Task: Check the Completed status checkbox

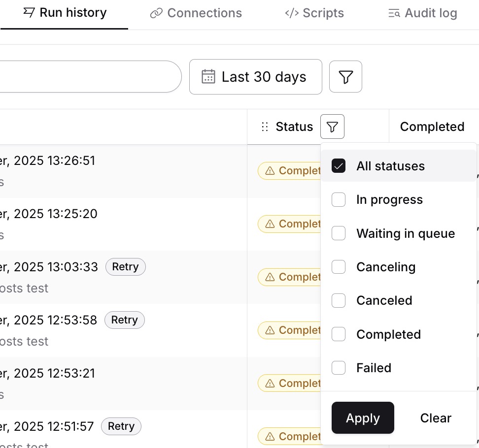Action: tap(339, 334)
